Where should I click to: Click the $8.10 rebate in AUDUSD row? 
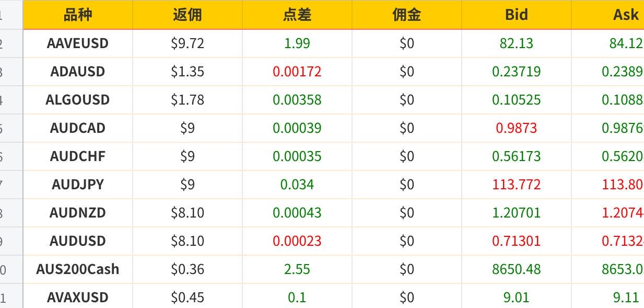point(188,241)
